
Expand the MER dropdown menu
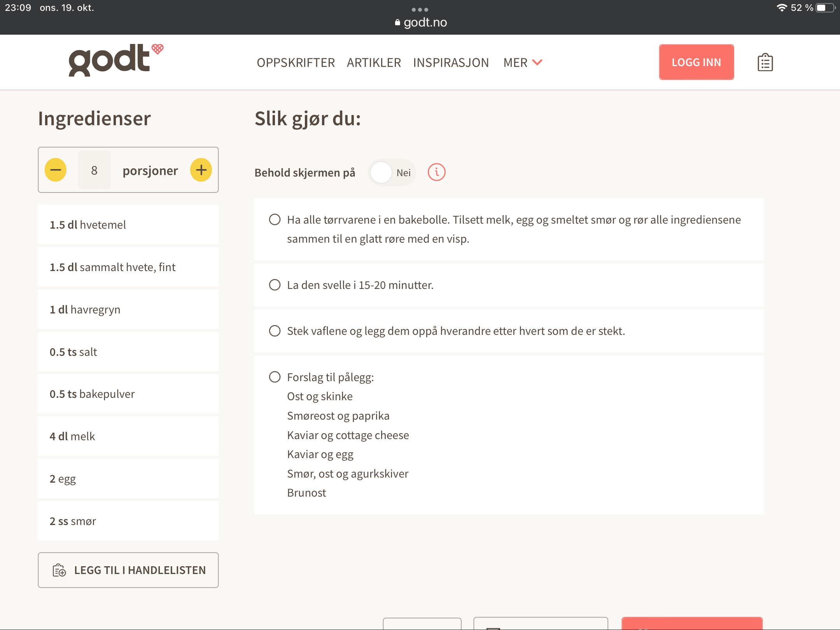(523, 63)
